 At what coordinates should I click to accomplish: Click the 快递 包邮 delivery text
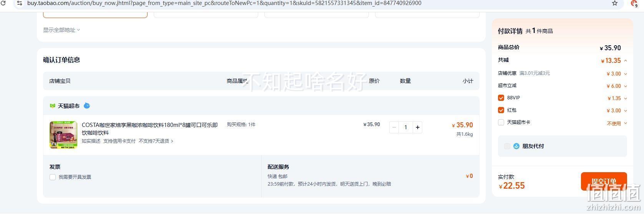coord(277,176)
